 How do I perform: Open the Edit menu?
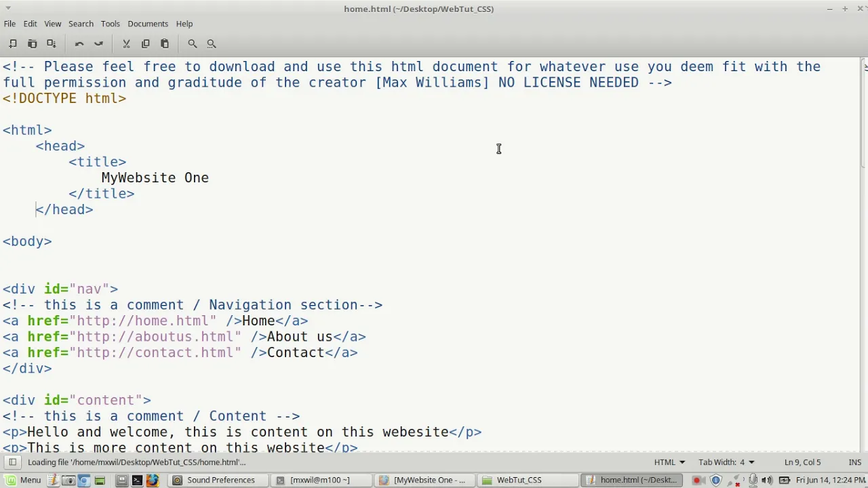point(30,24)
